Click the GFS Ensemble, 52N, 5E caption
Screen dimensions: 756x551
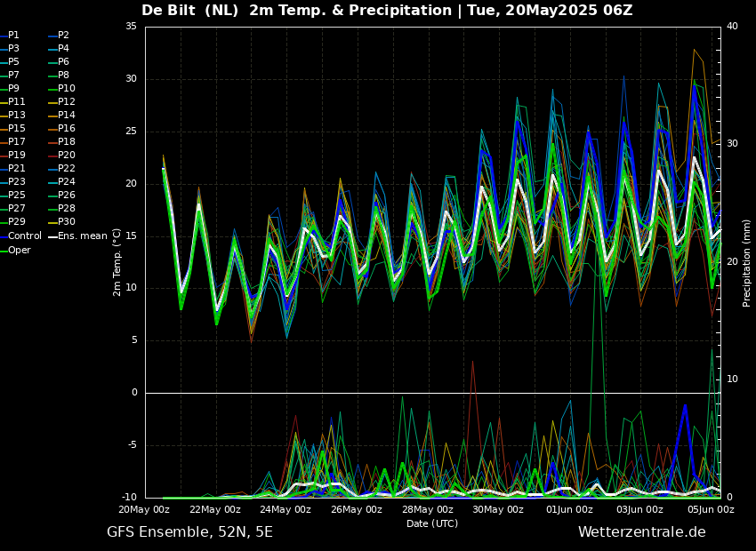pyautogui.click(x=189, y=532)
